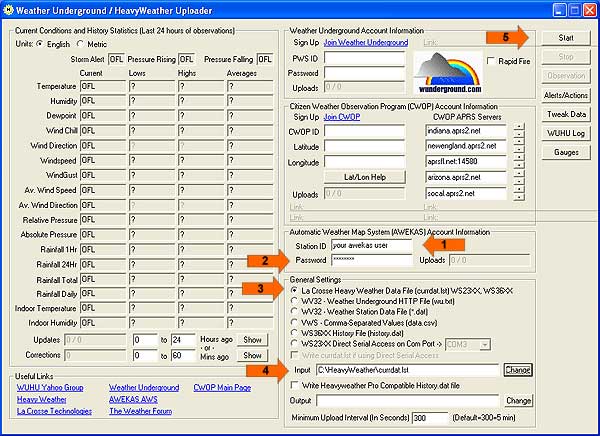Choose VWS Comma-Separated Values option

(x=294, y=323)
